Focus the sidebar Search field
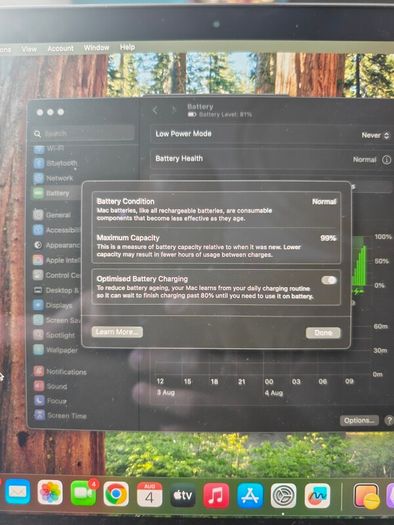Viewport: 394px width, 525px height. (84, 134)
